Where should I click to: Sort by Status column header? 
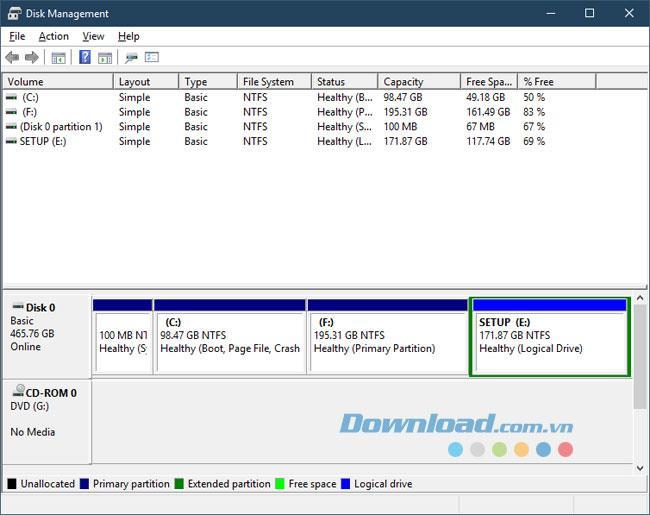(x=344, y=82)
